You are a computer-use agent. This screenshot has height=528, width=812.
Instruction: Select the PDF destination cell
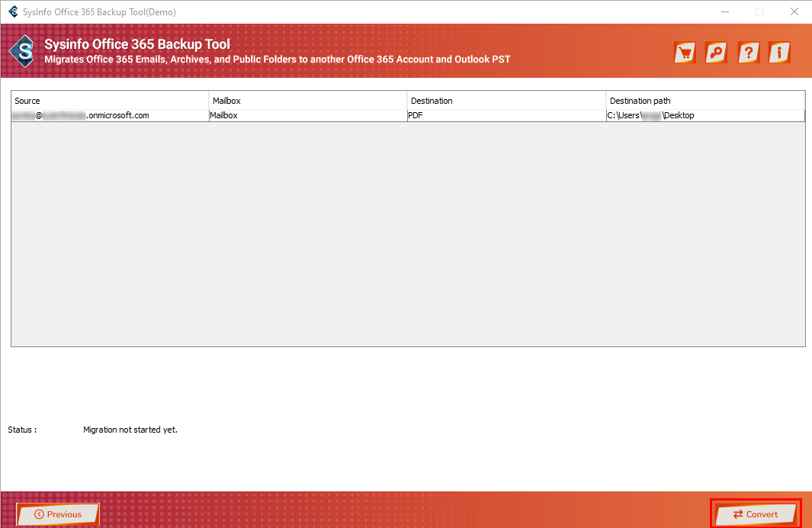506,115
